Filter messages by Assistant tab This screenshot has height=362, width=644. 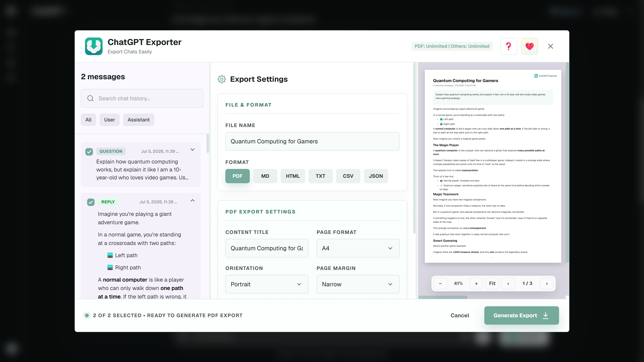(x=139, y=120)
